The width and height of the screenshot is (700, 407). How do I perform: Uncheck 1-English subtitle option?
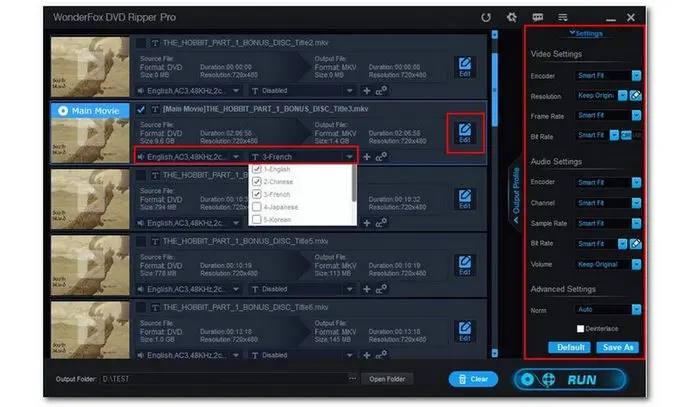(x=257, y=169)
